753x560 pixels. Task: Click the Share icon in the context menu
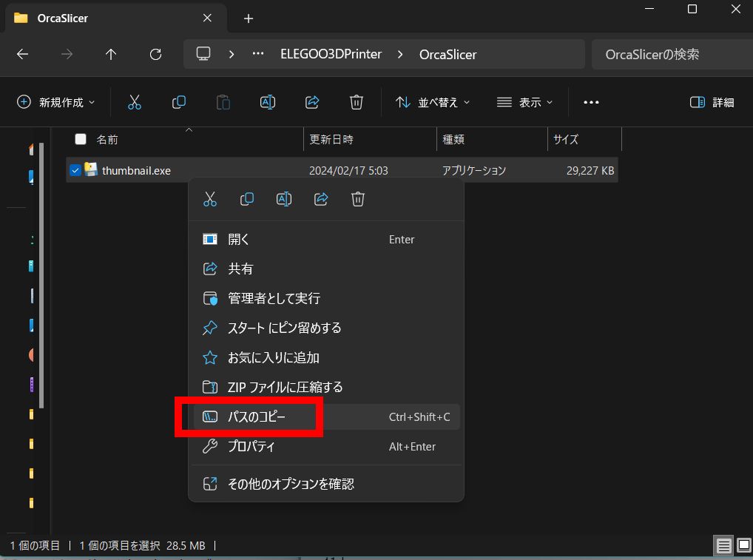coord(321,199)
